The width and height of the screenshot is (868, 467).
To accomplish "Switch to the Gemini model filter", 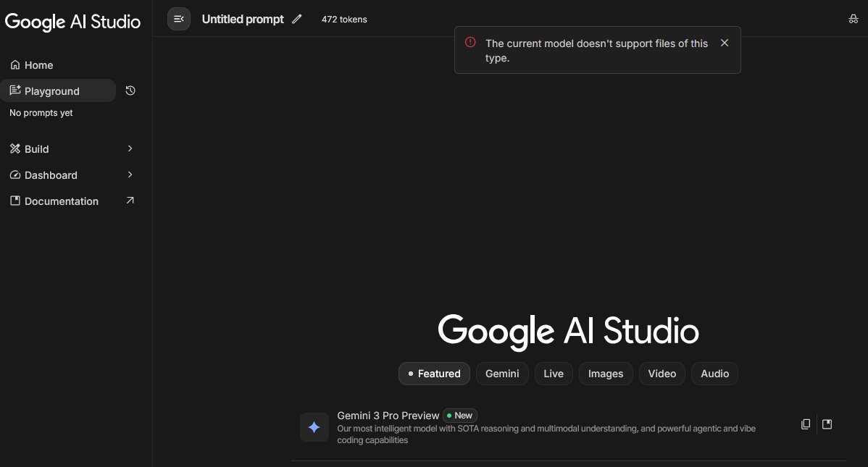I will [502, 374].
